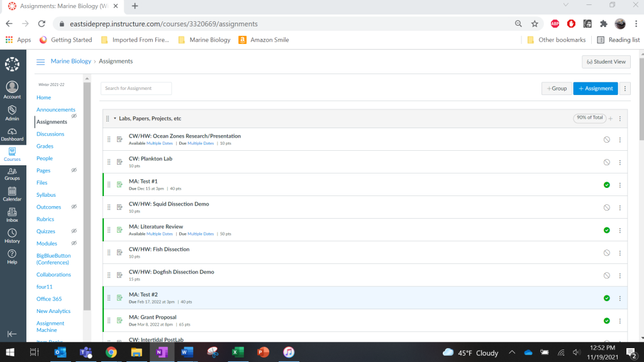Open Microsoft Teams from the taskbar
Viewport: 644px width, 362px height.
click(86, 352)
